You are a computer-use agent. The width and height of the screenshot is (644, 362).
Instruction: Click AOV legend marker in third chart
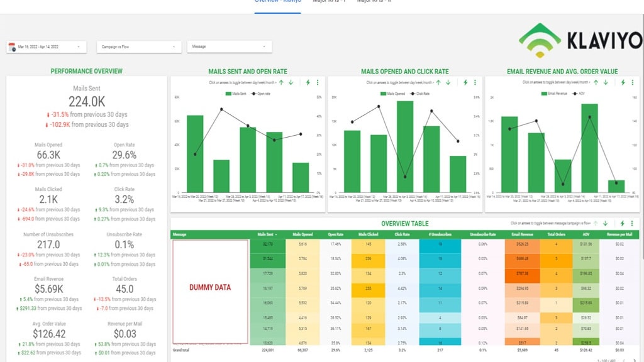click(x=575, y=94)
